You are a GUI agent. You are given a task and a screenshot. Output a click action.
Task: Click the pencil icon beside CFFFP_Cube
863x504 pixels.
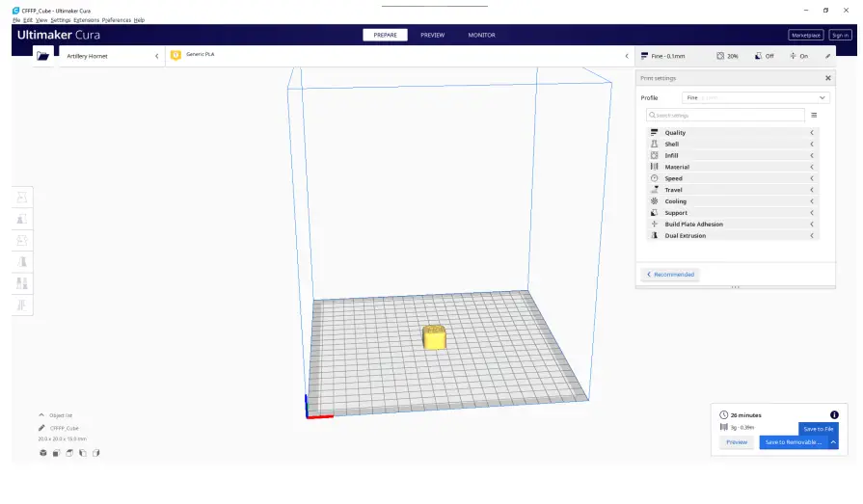point(41,428)
